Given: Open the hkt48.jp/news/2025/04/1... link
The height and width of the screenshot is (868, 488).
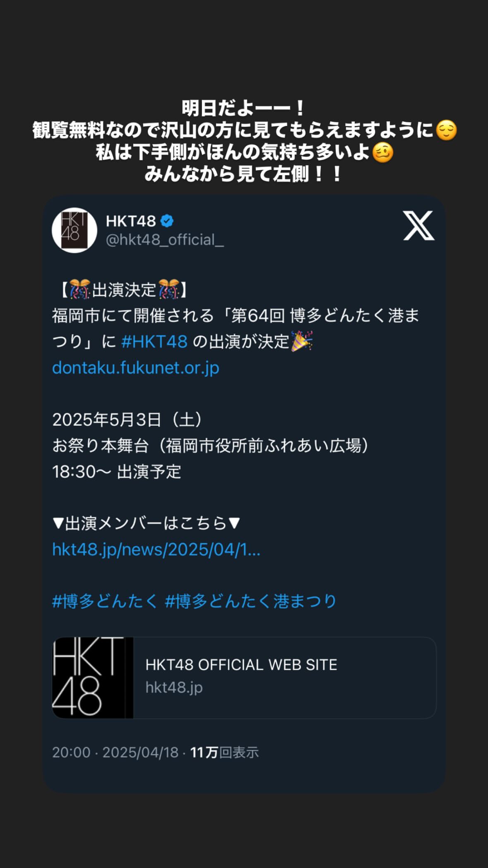Looking at the screenshot, I should 156,550.
